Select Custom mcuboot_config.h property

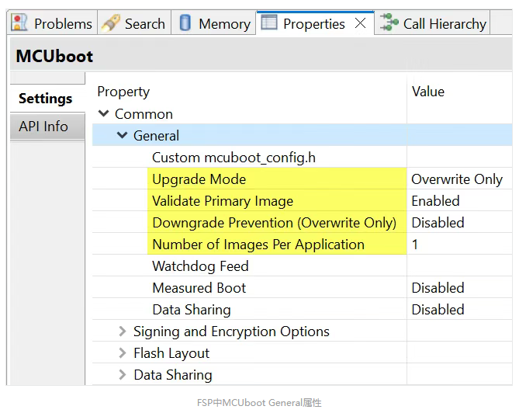(x=234, y=158)
